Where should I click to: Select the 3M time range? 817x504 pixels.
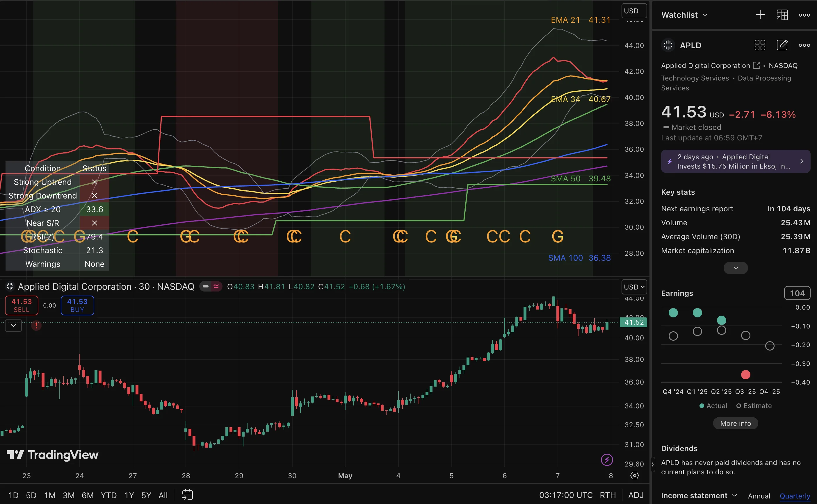69,495
